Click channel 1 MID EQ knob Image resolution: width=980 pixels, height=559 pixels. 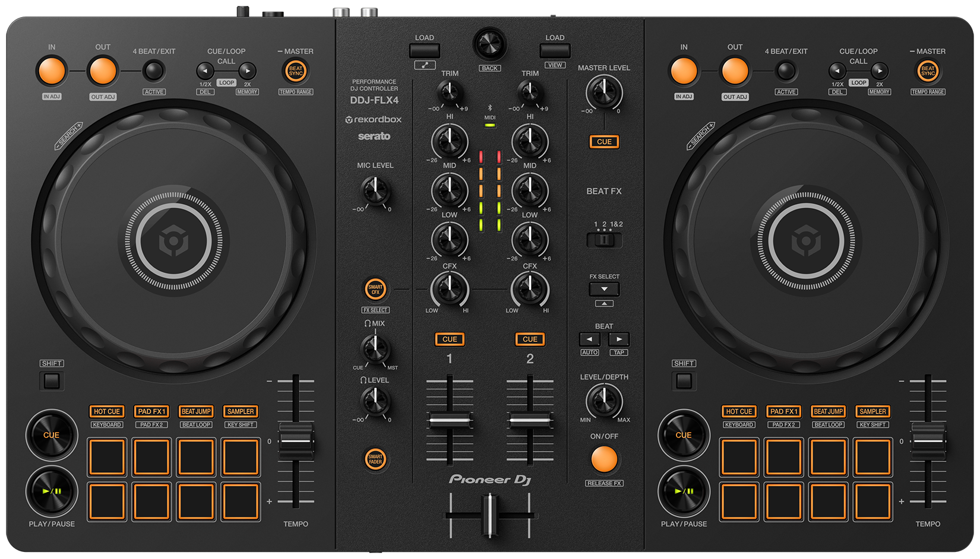point(450,190)
